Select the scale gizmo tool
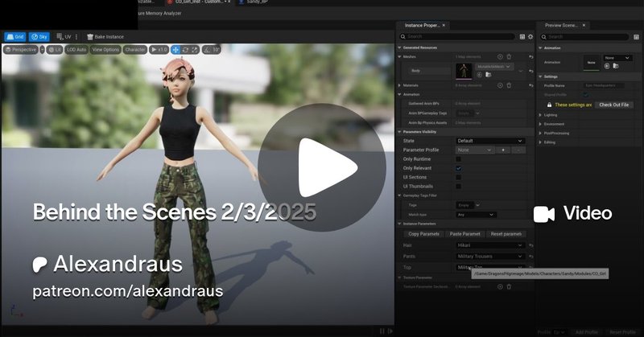 pyautogui.click(x=195, y=50)
